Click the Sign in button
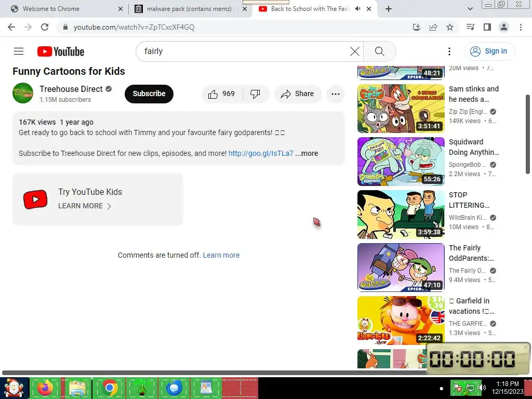Image resolution: width=532 pixels, height=399 pixels. pos(489,51)
